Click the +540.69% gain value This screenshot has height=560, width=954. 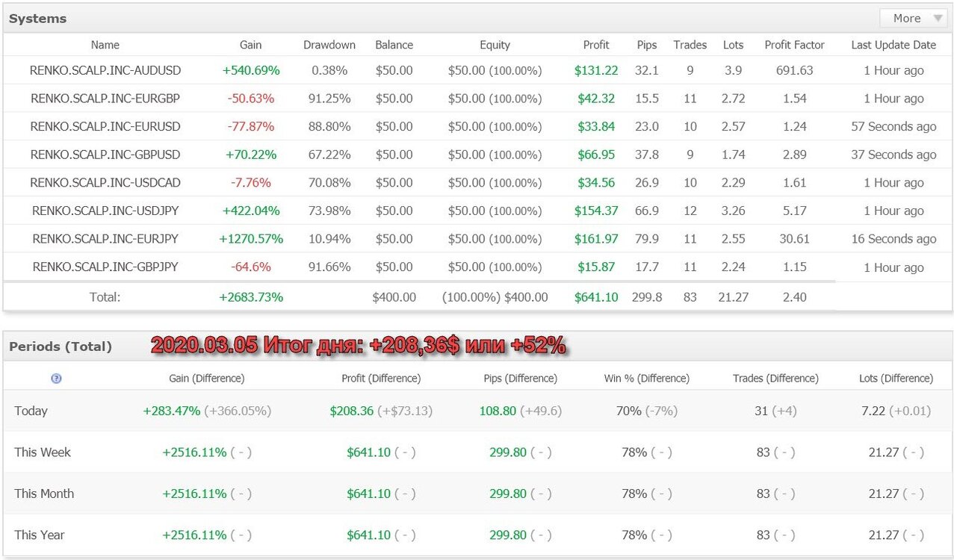[x=251, y=71]
